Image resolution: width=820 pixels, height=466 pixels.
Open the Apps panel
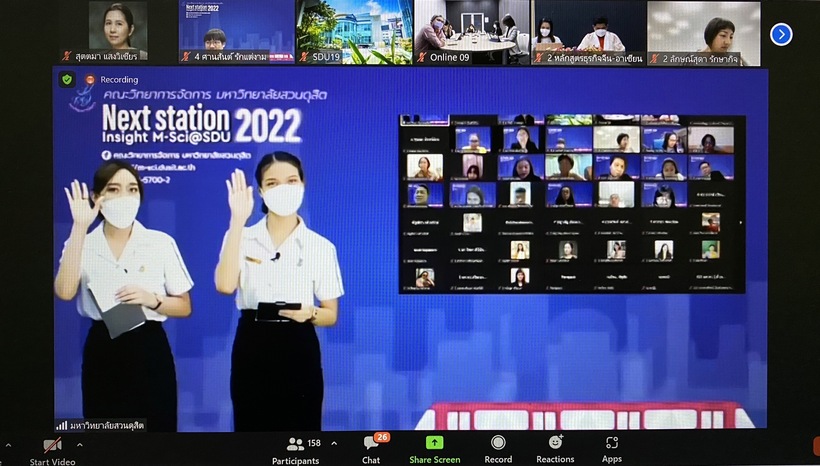[611, 450]
